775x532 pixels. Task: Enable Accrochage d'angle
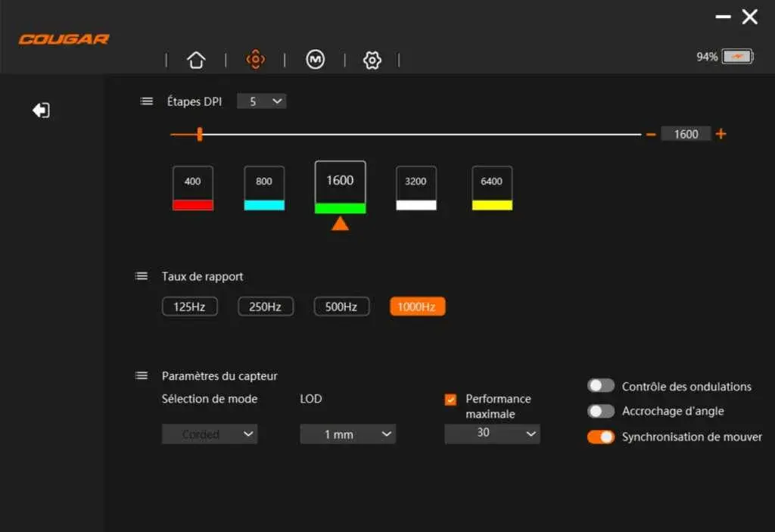(600, 411)
